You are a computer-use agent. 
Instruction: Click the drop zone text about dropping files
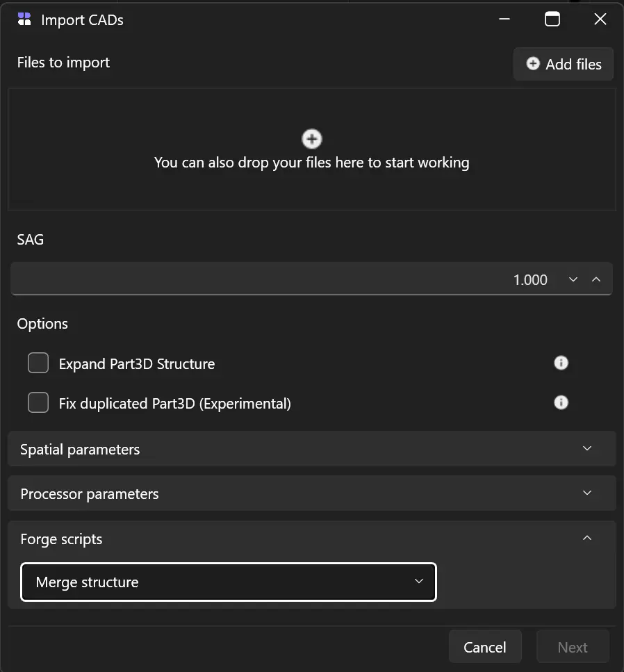tap(311, 163)
